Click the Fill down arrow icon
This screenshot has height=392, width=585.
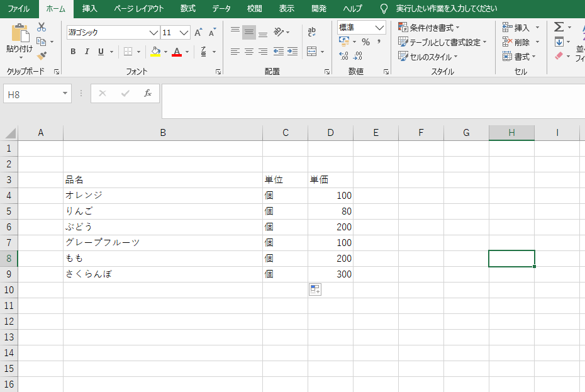pos(559,42)
